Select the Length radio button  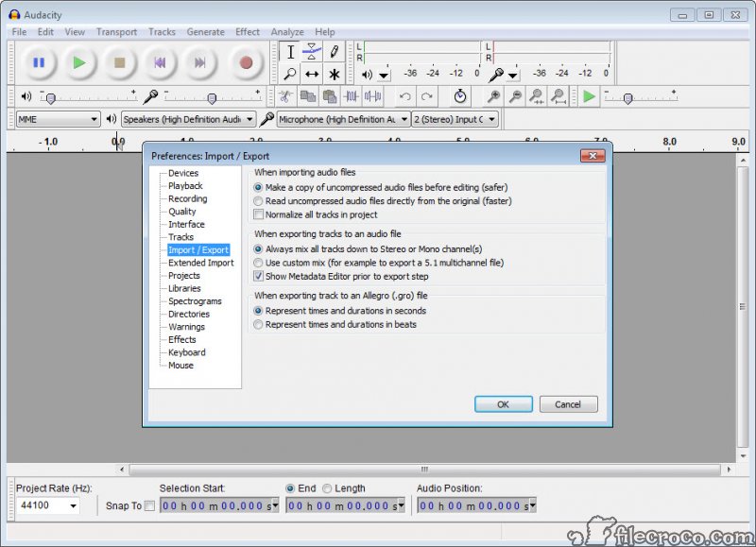(x=327, y=488)
